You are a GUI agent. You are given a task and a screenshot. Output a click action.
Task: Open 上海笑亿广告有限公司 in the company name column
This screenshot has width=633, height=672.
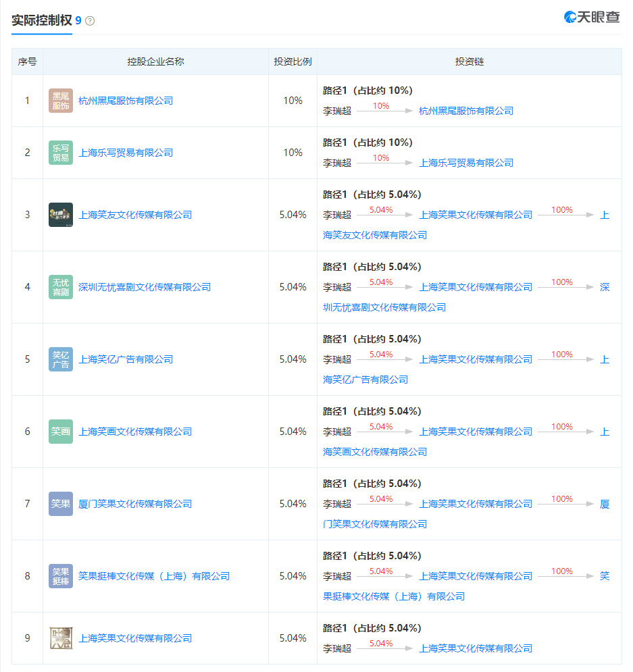pyautogui.click(x=126, y=359)
